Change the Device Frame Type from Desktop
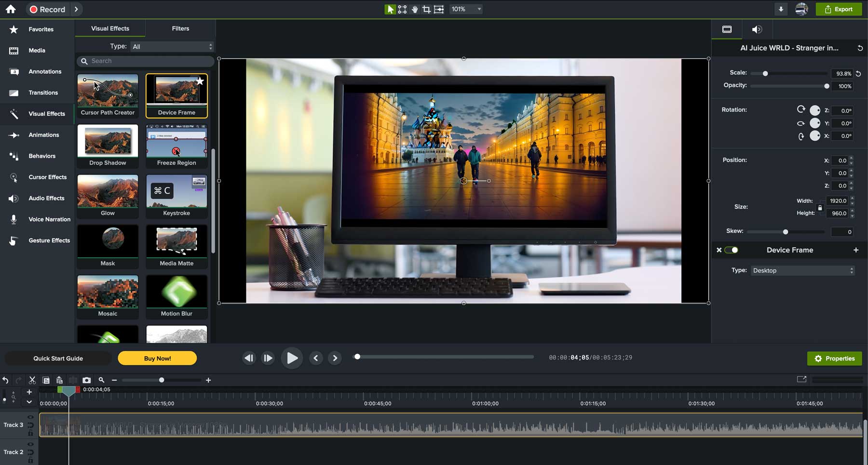 (x=802, y=270)
